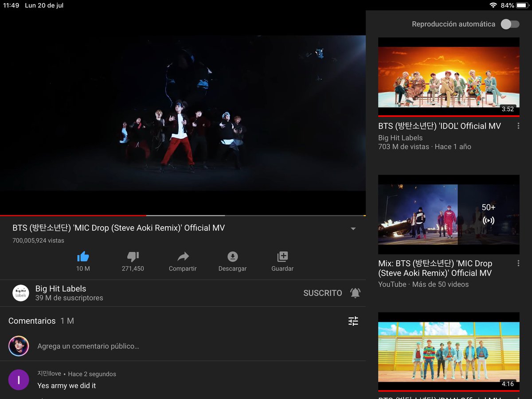Image resolution: width=532 pixels, height=399 pixels.
Task: Tap the 700,005,924 vistas count
Action: [38, 241]
